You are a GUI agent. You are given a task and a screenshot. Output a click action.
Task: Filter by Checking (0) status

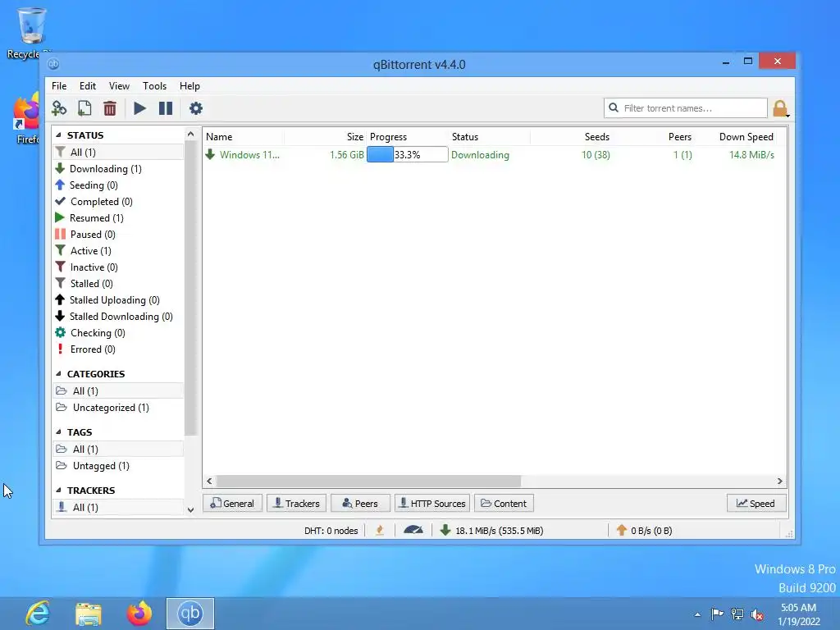tap(119, 333)
